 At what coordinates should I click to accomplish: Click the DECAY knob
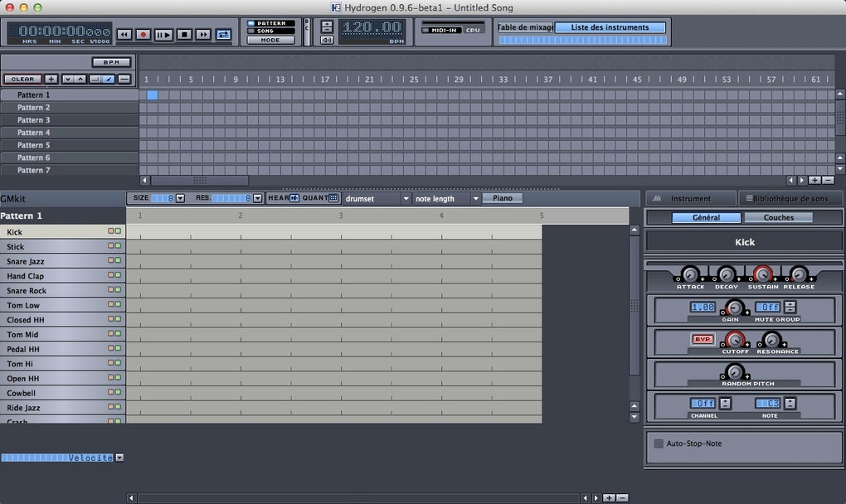[x=727, y=274]
